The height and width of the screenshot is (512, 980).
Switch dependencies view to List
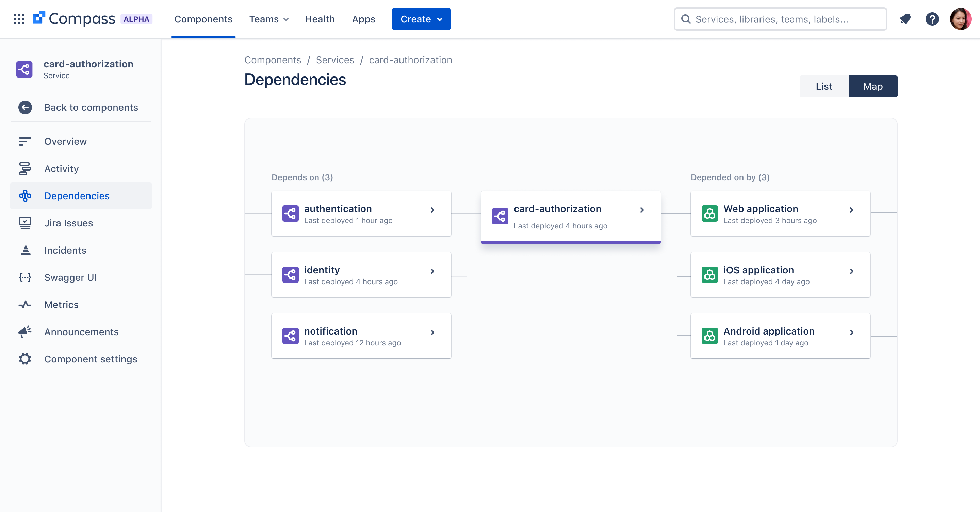pyautogui.click(x=823, y=86)
